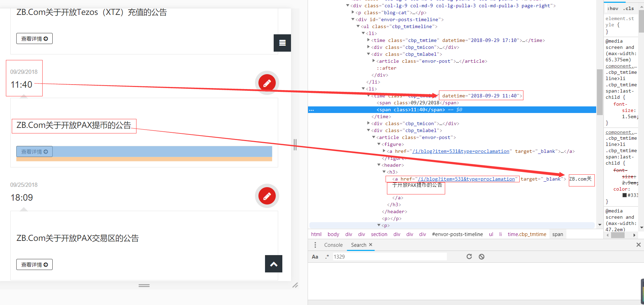Click #envor-posts-timeline in the breadcrumb
The image size is (644, 305).
(457, 234)
